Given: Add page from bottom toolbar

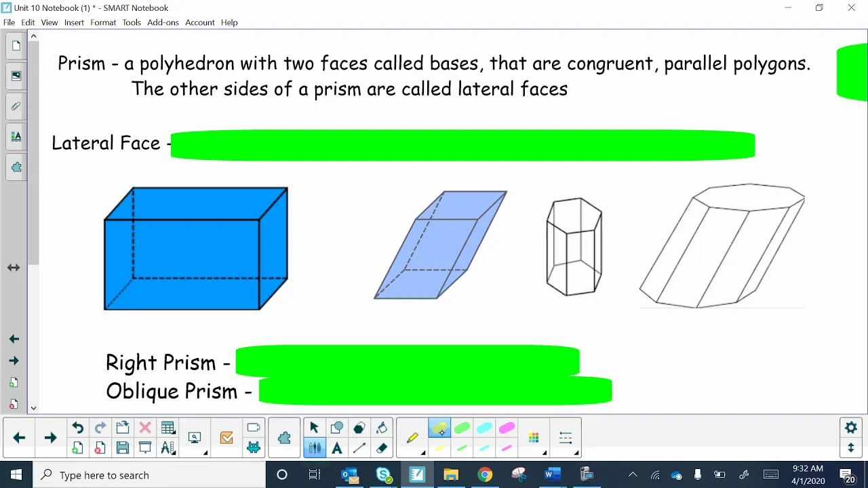Looking at the screenshot, I should (77, 448).
